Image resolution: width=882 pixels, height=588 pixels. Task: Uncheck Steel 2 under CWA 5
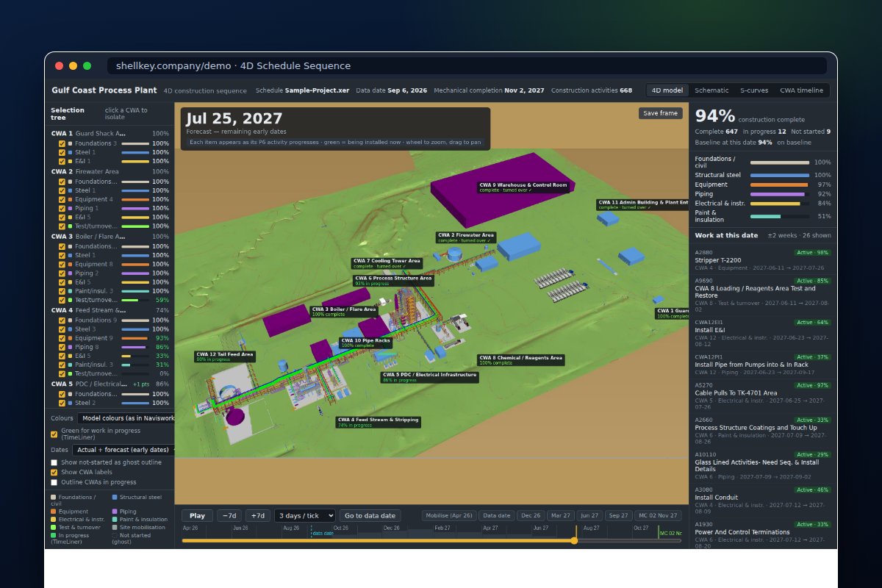[62, 403]
